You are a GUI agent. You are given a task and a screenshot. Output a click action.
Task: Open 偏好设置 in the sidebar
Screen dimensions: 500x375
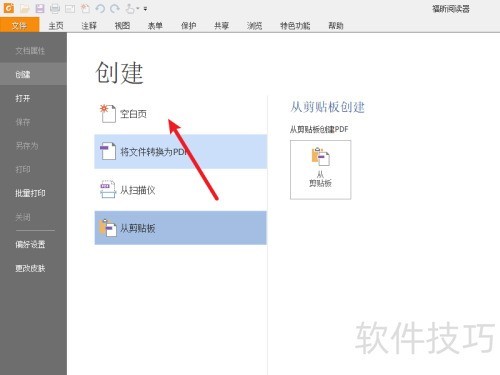[33, 244]
